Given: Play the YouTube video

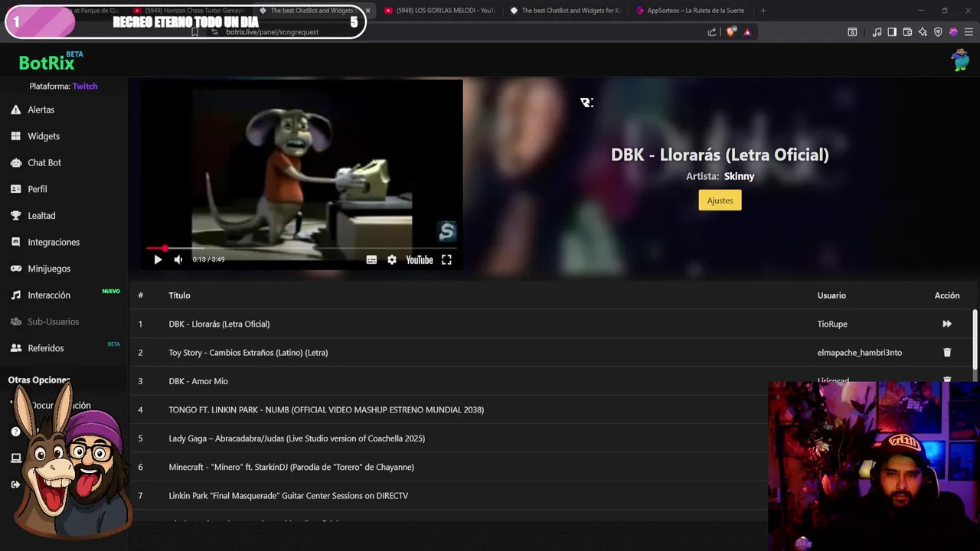Looking at the screenshot, I should pyautogui.click(x=158, y=260).
